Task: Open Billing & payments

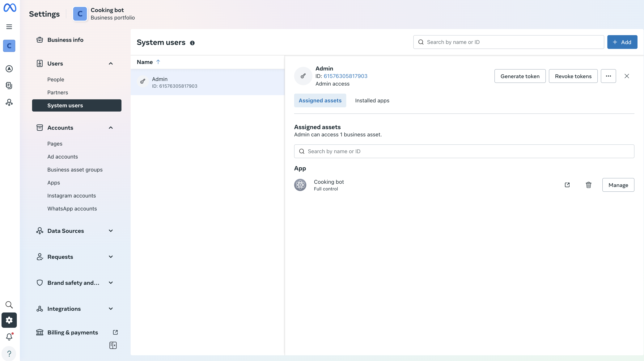Action: point(73,332)
